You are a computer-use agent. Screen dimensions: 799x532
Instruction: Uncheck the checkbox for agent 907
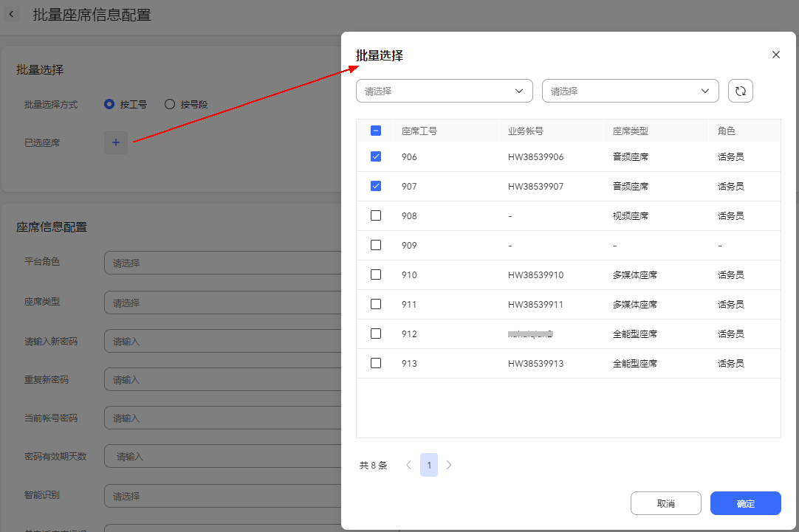tap(376, 186)
